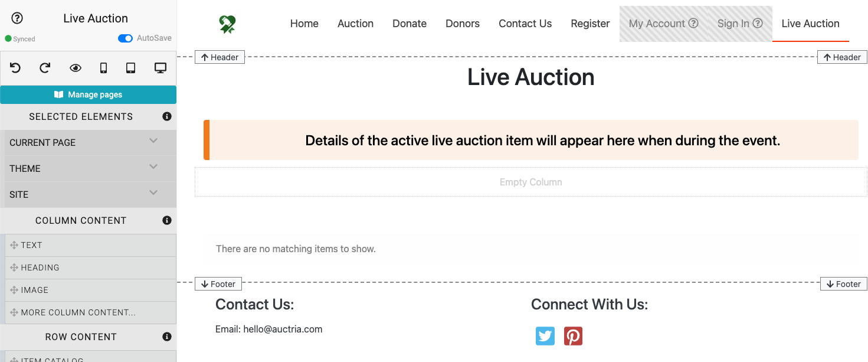Select the Empty Column placeholder
Screen dimensions: 868x362
coord(530,182)
